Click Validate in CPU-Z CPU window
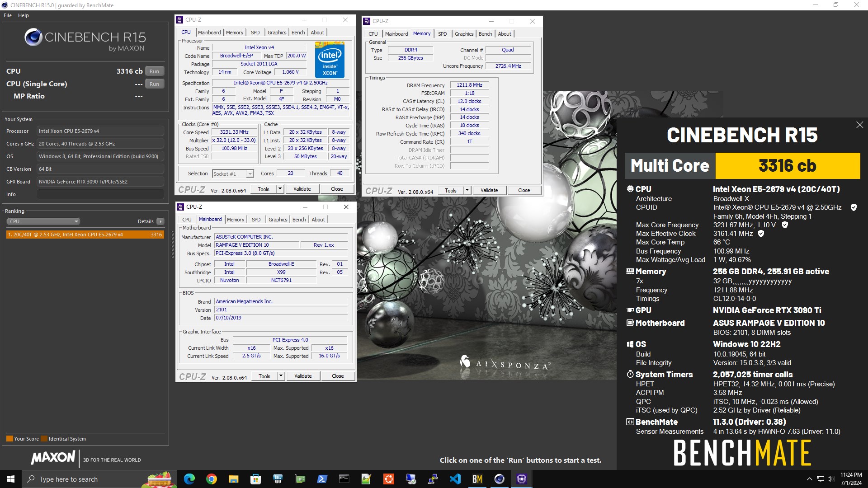The width and height of the screenshot is (868, 488). (302, 189)
